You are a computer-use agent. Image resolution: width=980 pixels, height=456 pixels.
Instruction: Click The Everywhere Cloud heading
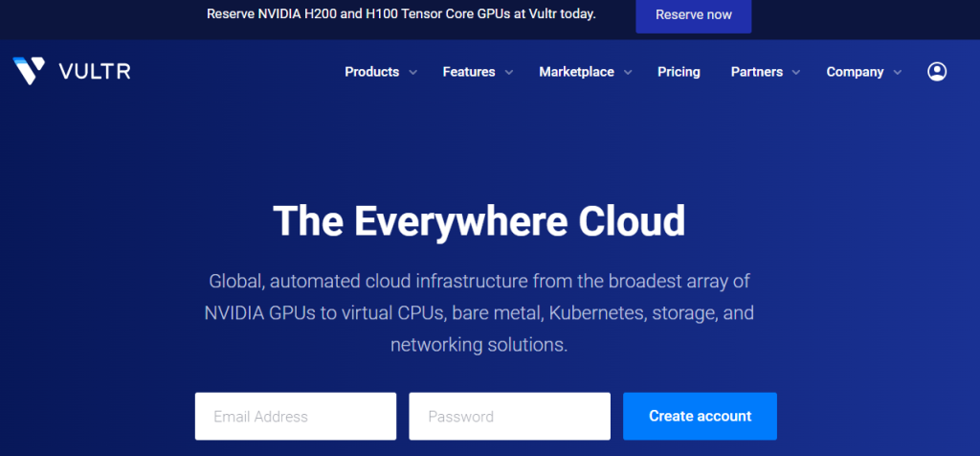(479, 220)
